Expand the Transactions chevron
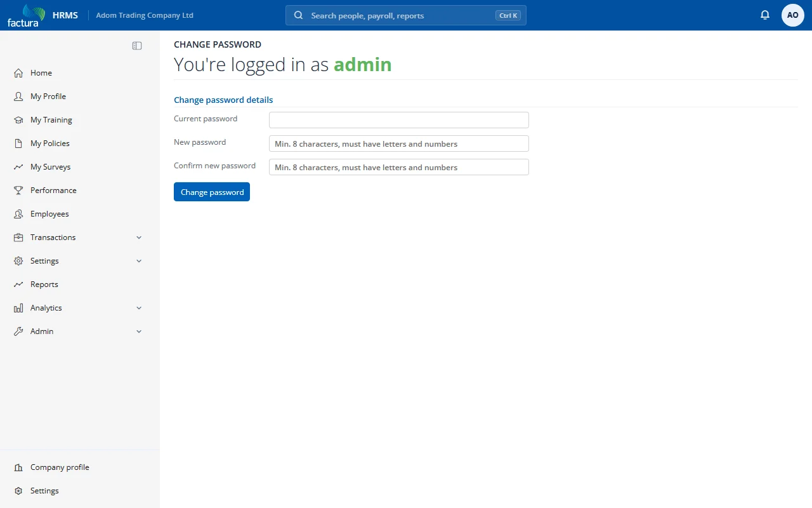Screen dimensions: 812x508 pos(139,237)
